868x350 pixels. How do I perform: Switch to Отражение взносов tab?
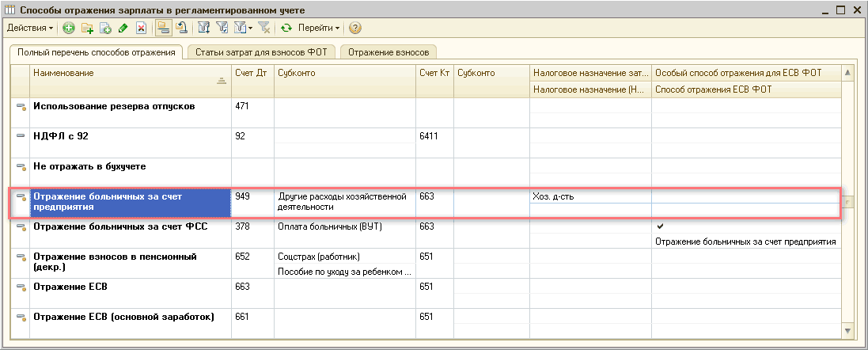389,52
